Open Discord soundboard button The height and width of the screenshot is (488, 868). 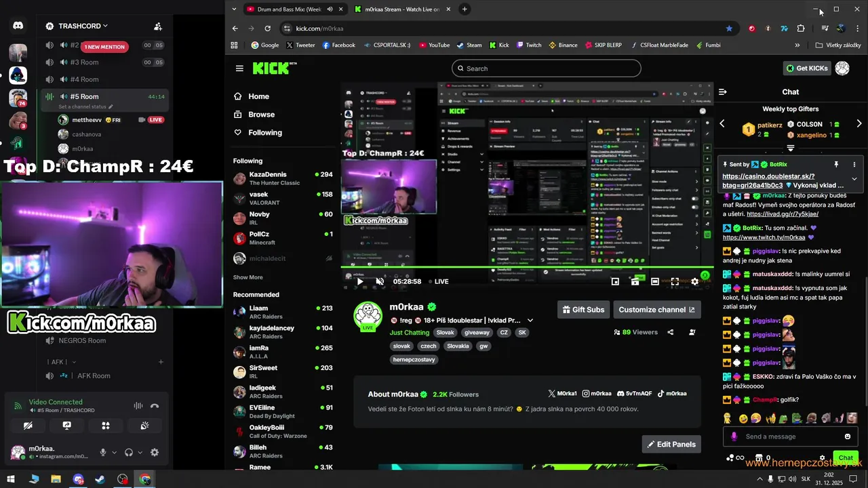click(x=144, y=426)
